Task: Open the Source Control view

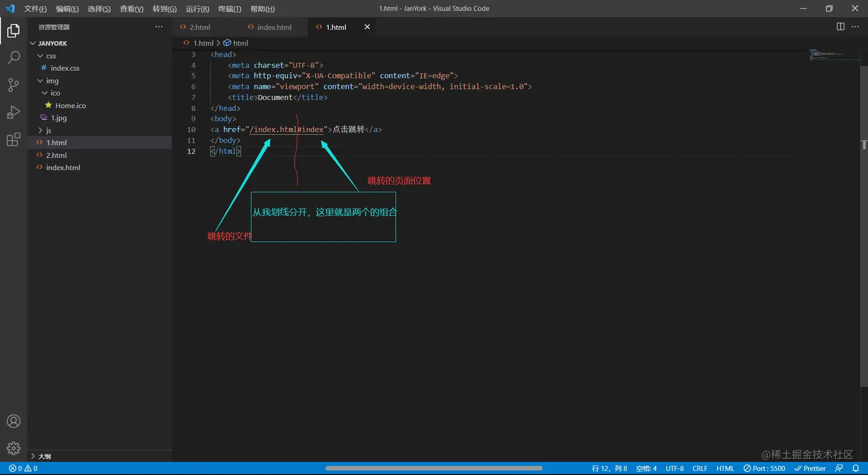Action: (x=13, y=85)
